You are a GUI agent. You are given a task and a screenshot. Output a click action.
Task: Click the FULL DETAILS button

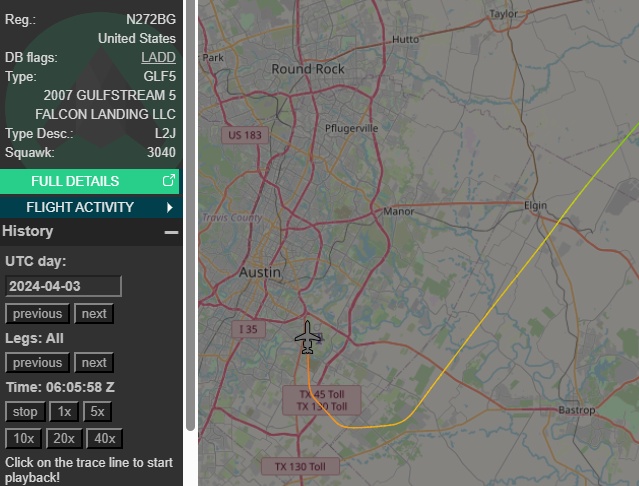(x=89, y=181)
